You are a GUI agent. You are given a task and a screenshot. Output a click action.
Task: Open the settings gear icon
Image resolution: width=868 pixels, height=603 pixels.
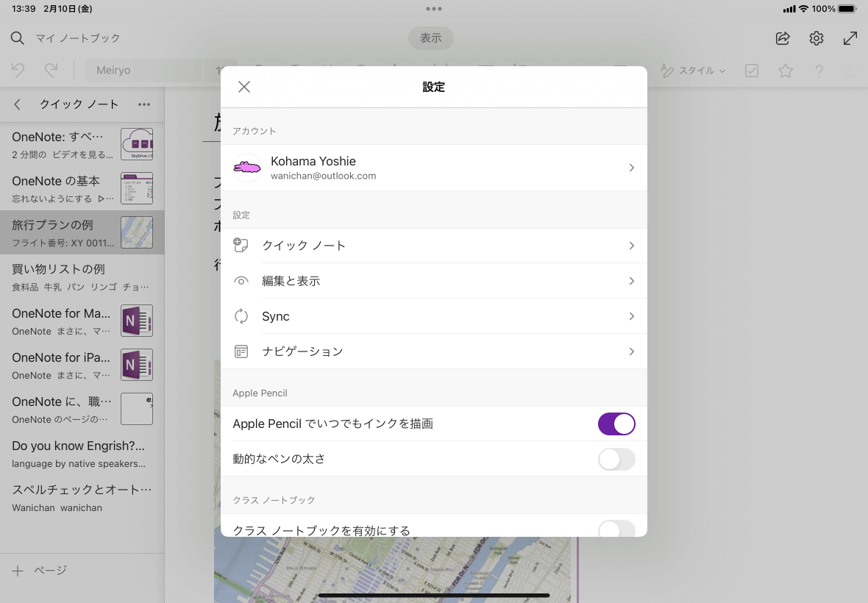click(x=817, y=38)
